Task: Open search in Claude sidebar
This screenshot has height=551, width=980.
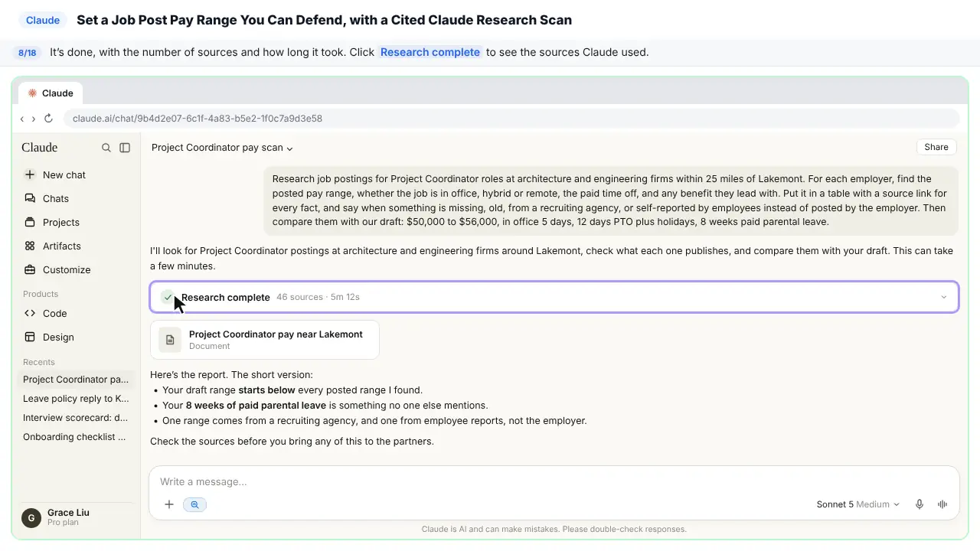Action: pos(106,148)
